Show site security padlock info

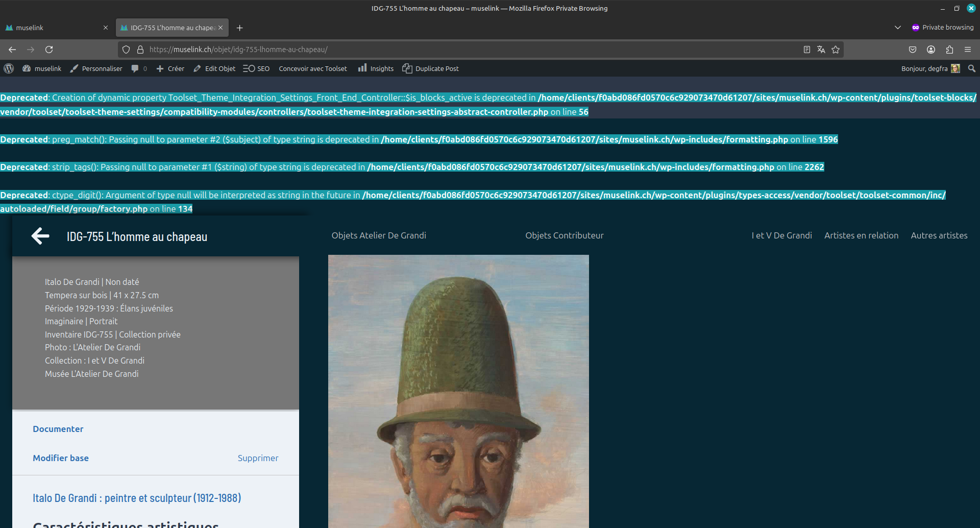tap(140, 50)
